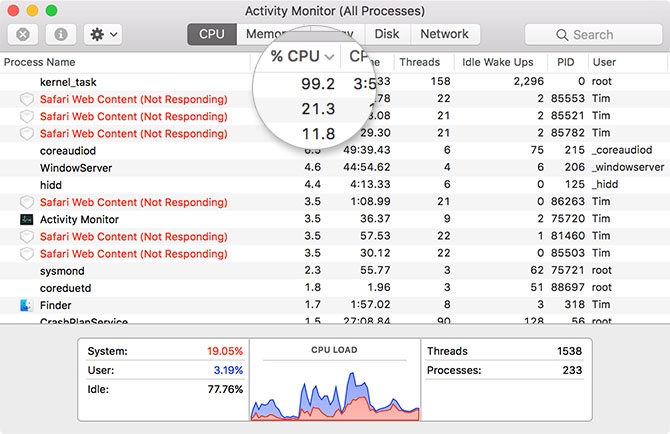Expand the gear menu dropdown arrow
Screen dimensions: 670x434
114,34
